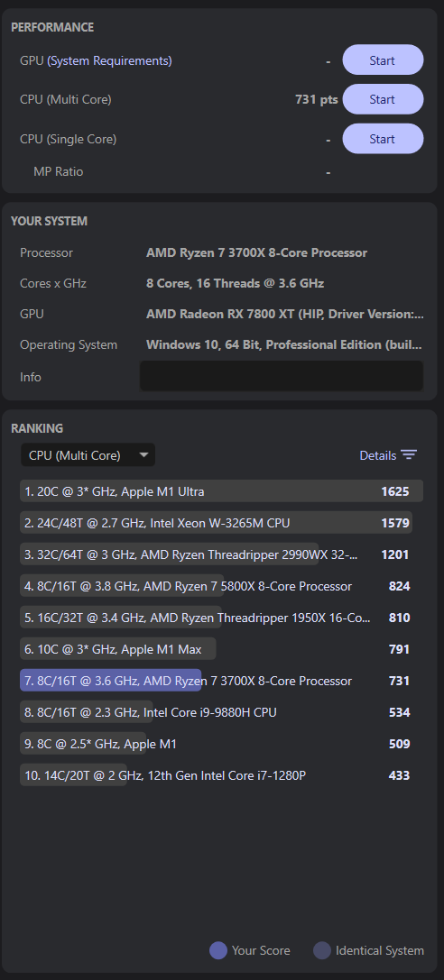The height and width of the screenshot is (980, 444).
Task: Open the System Requirements link
Action: click(x=109, y=60)
